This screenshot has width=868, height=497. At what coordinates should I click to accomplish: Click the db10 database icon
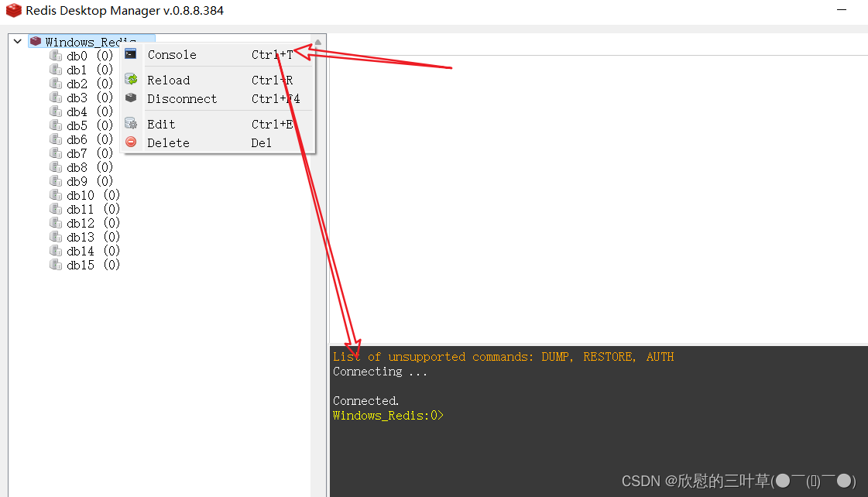[x=55, y=195]
